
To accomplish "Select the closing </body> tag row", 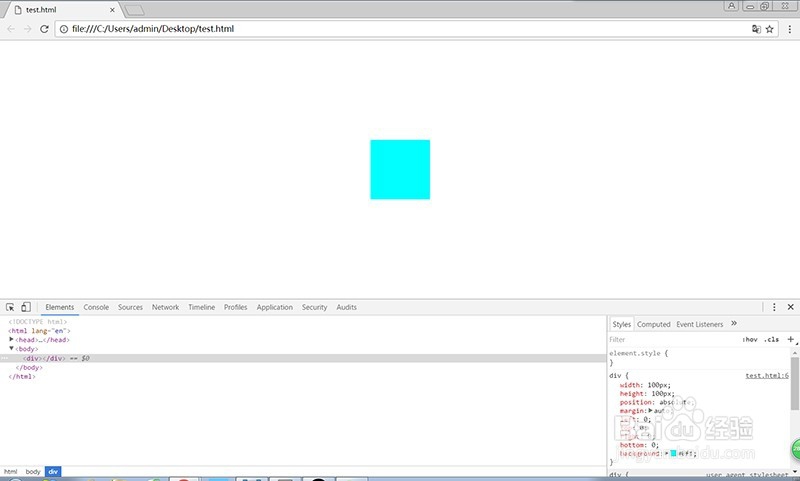I will (x=29, y=367).
